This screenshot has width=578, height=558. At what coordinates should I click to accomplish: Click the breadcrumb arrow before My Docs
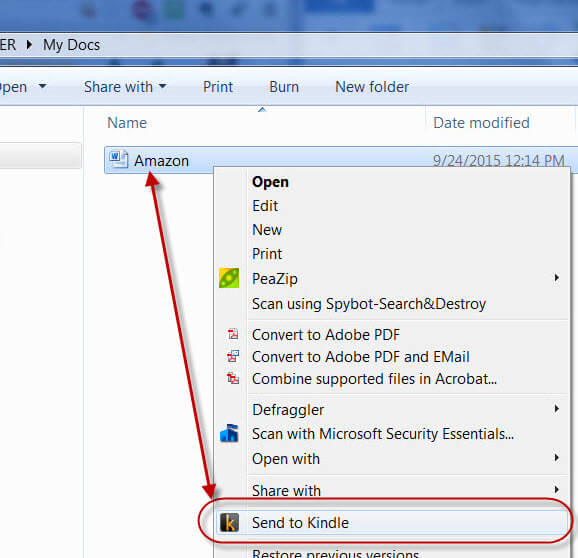[29, 45]
